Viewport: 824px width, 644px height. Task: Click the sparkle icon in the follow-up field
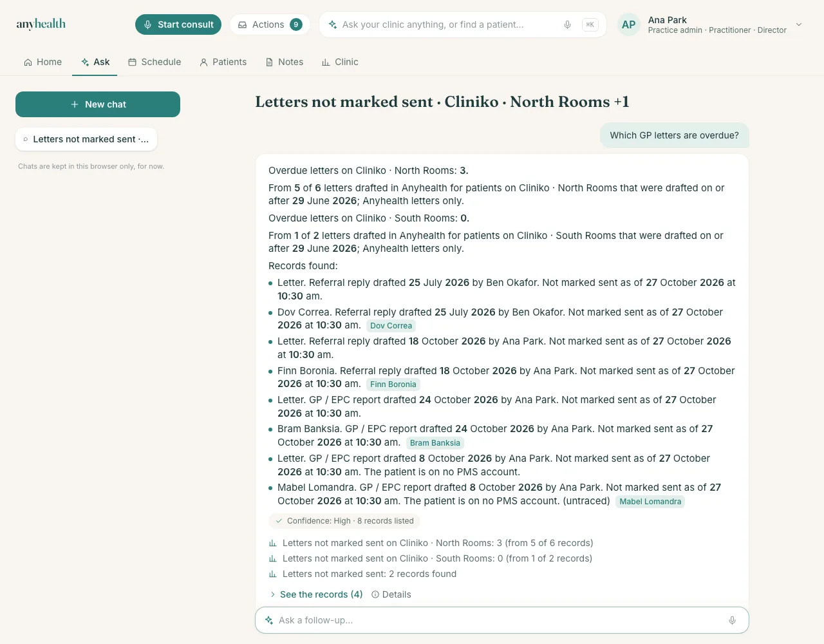point(269,620)
